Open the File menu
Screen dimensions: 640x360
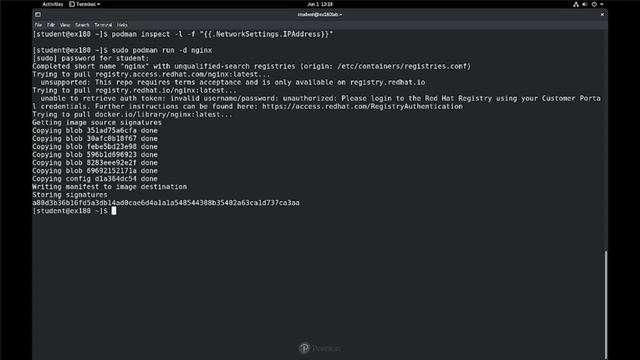tap(38, 25)
